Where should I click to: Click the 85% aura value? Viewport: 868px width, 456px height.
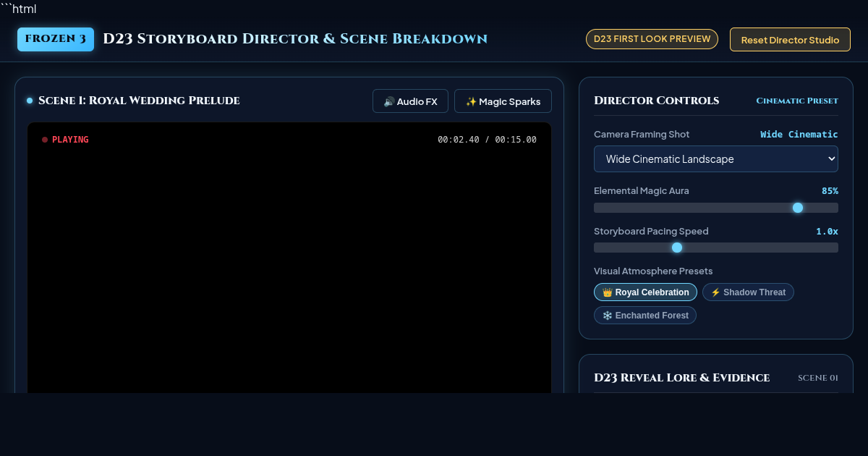pyautogui.click(x=830, y=191)
